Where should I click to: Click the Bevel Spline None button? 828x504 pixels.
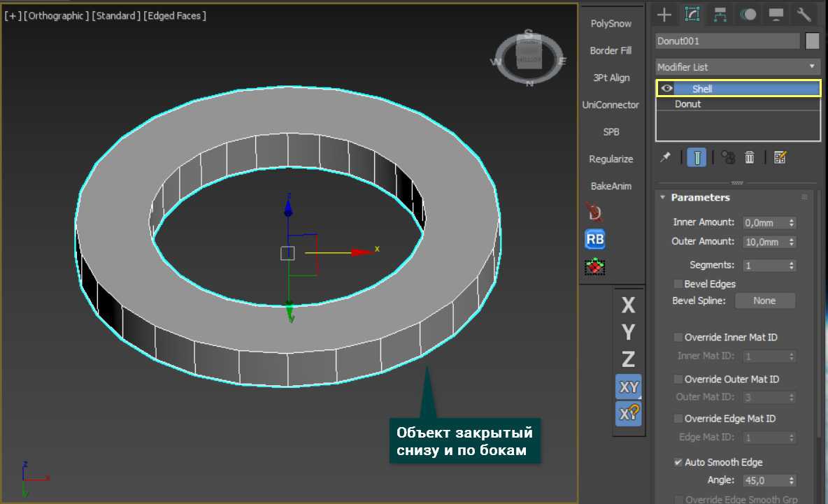[764, 301]
